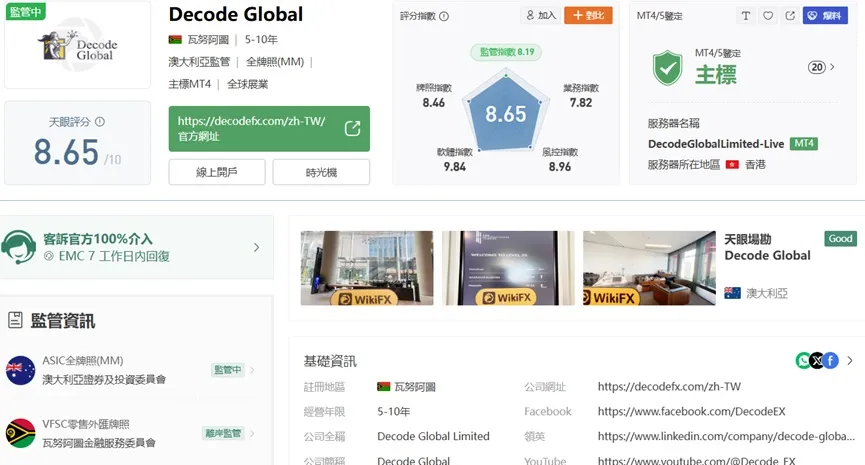This screenshot has height=465, width=865.
Task: Open the second WikiFX welcome-screen survey photo
Action: pyautogui.click(x=508, y=268)
